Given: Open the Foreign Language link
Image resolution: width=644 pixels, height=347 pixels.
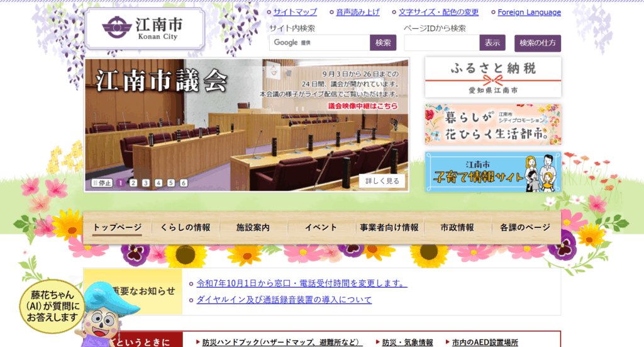Looking at the screenshot, I should tap(529, 12).
